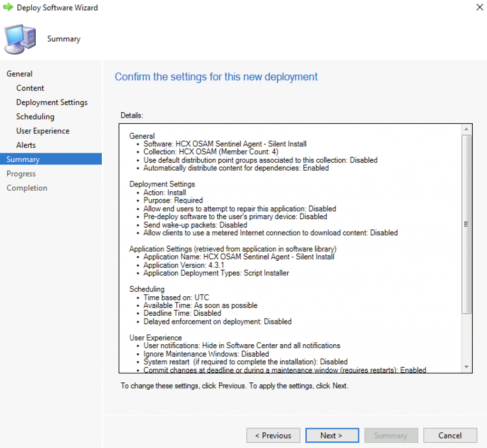Image resolution: width=487 pixels, height=448 pixels.
Task: Click the 'Confirm the settings for this new deployment' heading
Action: tap(216, 77)
